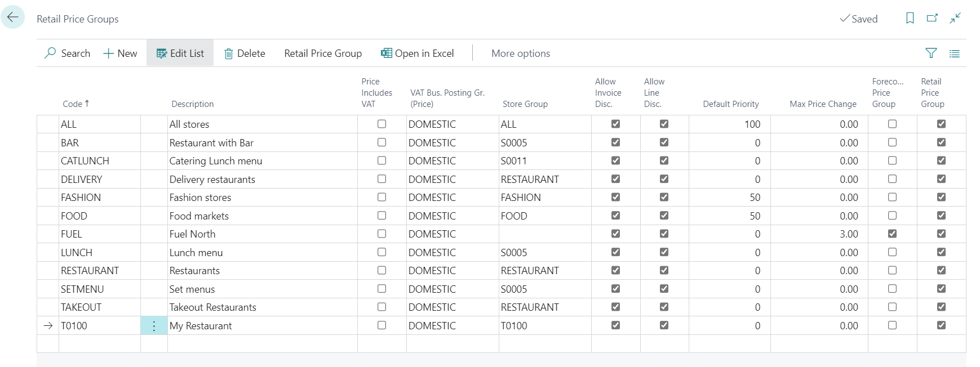Screen dimensions: 980x367
Task: Uncheck Allow Invoice Disc. for BAR
Action: coord(615,142)
